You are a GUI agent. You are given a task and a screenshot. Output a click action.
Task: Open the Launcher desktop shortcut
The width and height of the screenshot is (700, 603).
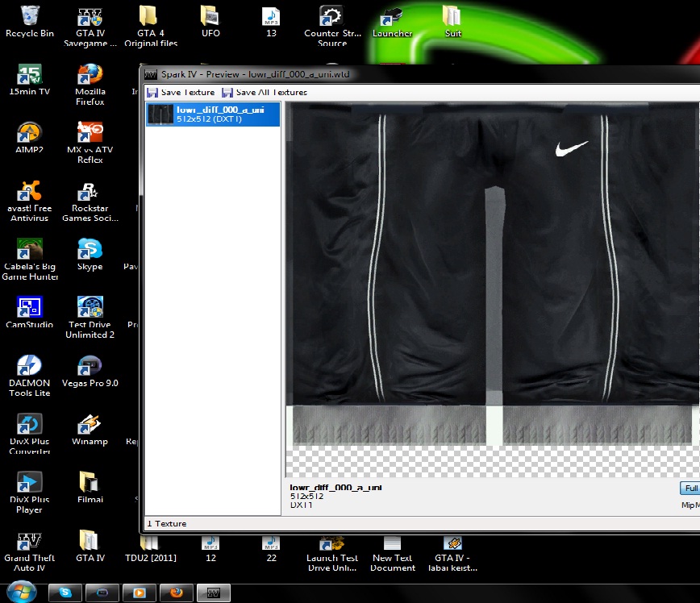tap(392, 23)
